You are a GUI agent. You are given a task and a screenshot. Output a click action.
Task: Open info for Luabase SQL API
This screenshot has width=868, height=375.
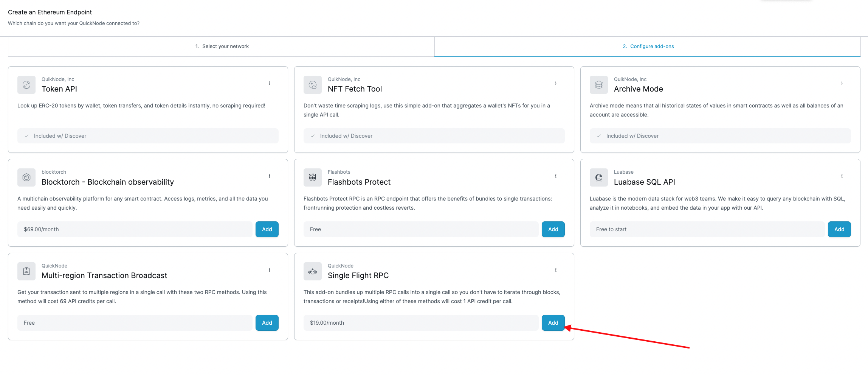842,176
